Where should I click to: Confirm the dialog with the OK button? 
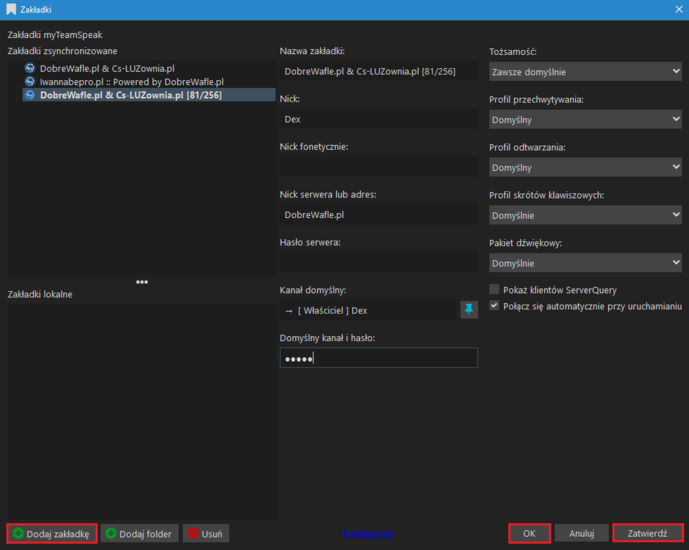529,533
